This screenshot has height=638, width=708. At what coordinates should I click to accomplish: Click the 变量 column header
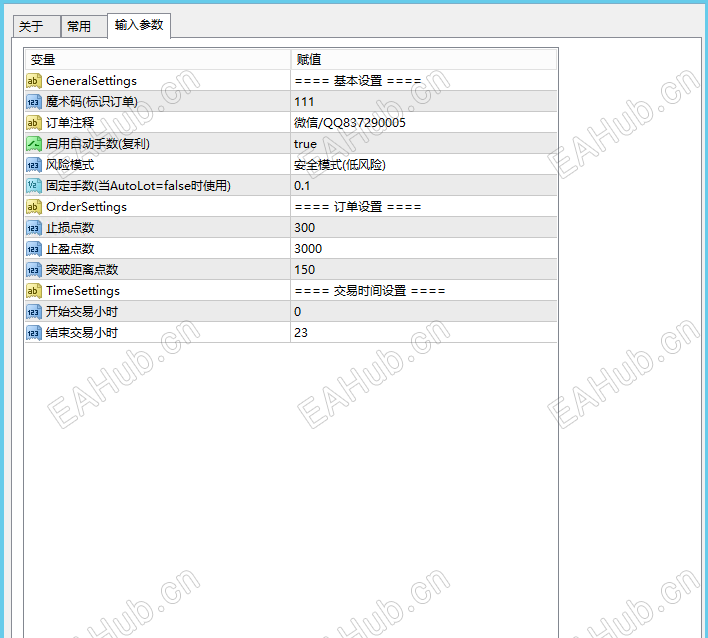click(x=158, y=60)
